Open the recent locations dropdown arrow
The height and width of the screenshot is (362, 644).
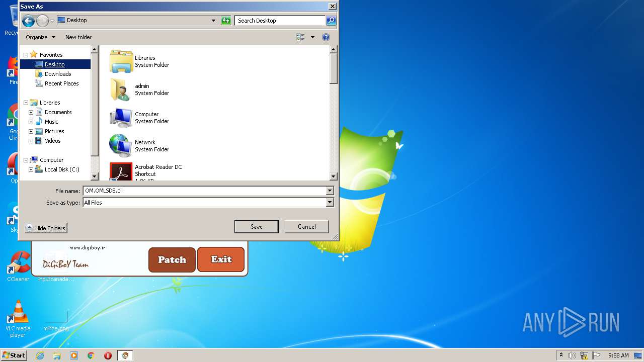[52, 21]
